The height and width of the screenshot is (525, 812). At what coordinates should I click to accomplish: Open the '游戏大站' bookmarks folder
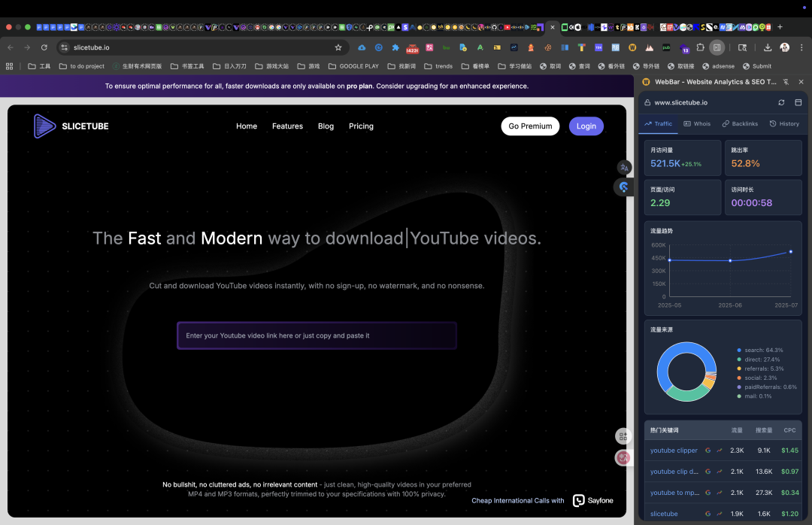coord(272,66)
